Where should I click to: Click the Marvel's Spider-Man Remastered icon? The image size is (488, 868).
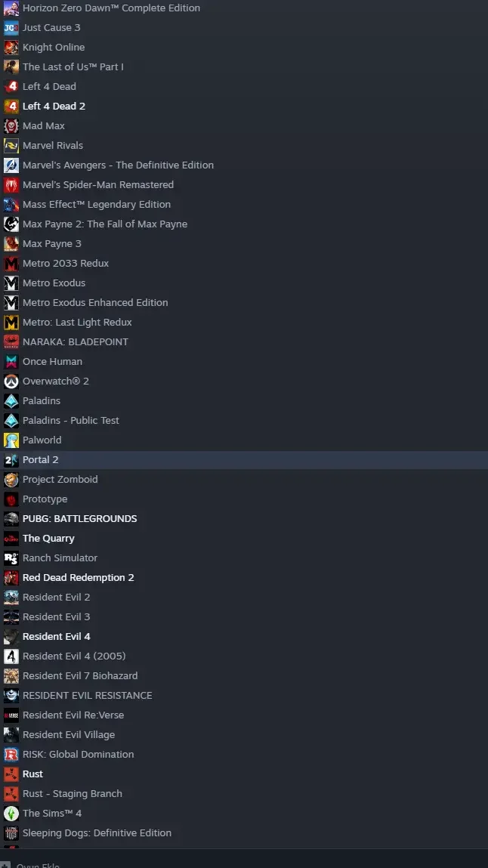(x=11, y=185)
